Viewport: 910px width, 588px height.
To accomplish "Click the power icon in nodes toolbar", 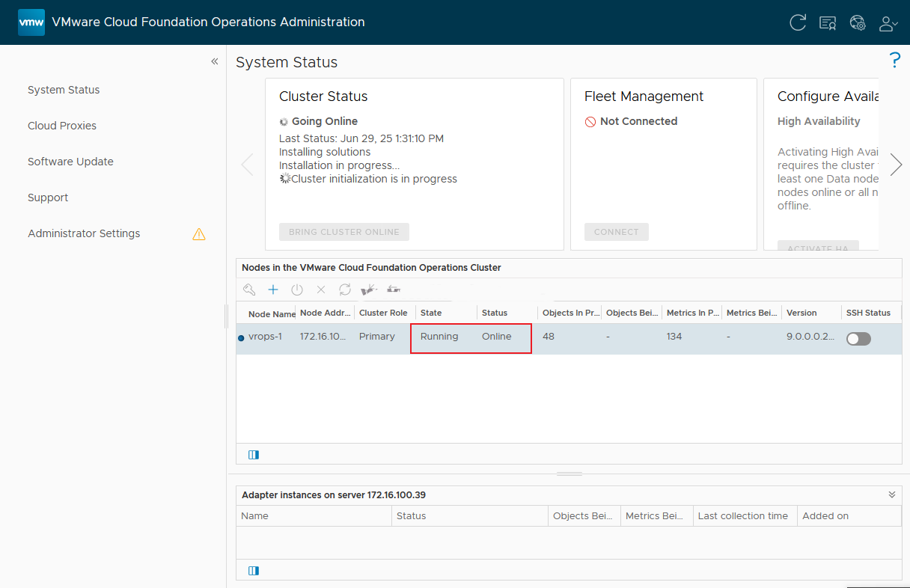I will [297, 290].
